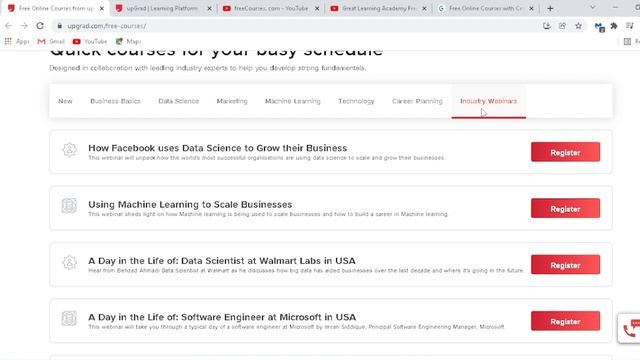Close the freeCourses.com YouTube tab
The height and width of the screenshot is (360, 640).
tap(317, 8)
